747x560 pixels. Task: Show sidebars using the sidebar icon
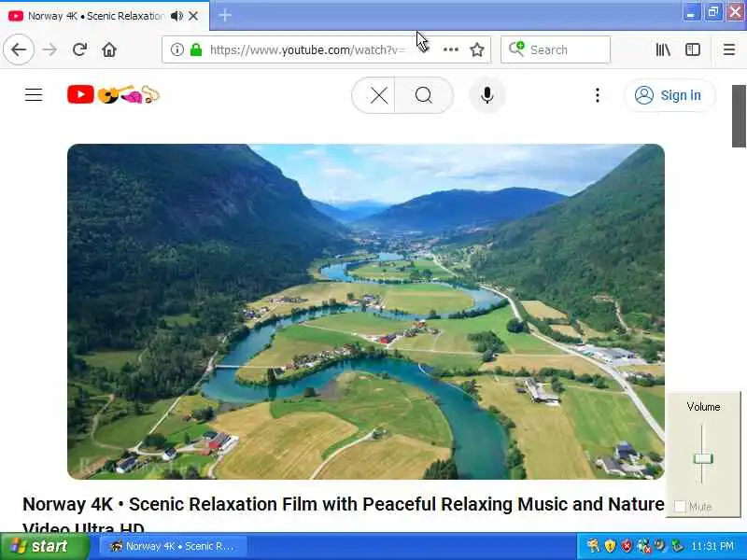[x=693, y=49]
